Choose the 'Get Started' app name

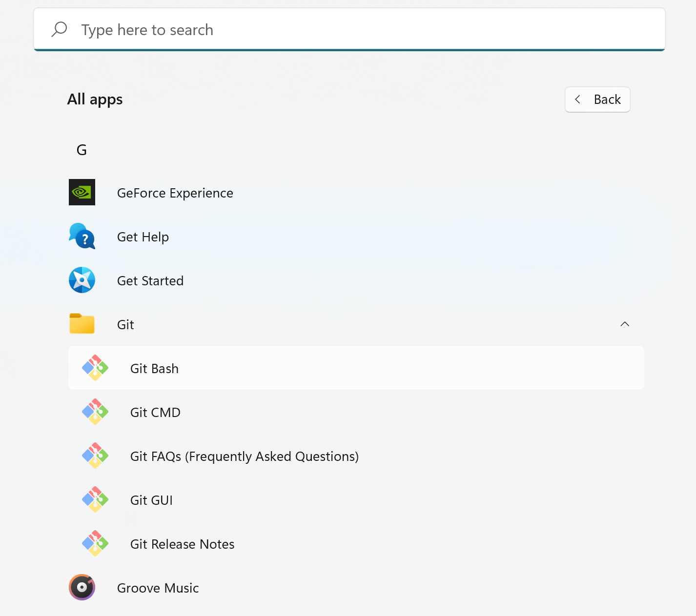click(x=150, y=281)
